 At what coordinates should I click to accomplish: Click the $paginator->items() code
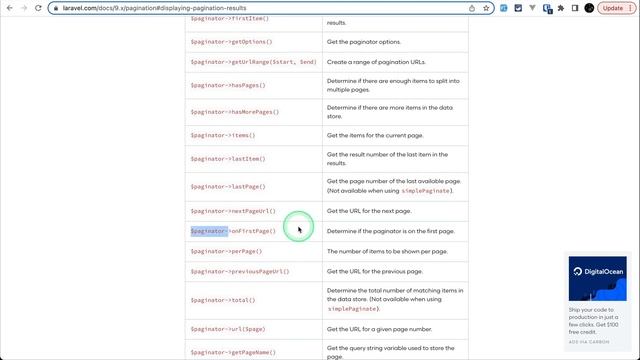tap(223, 135)
